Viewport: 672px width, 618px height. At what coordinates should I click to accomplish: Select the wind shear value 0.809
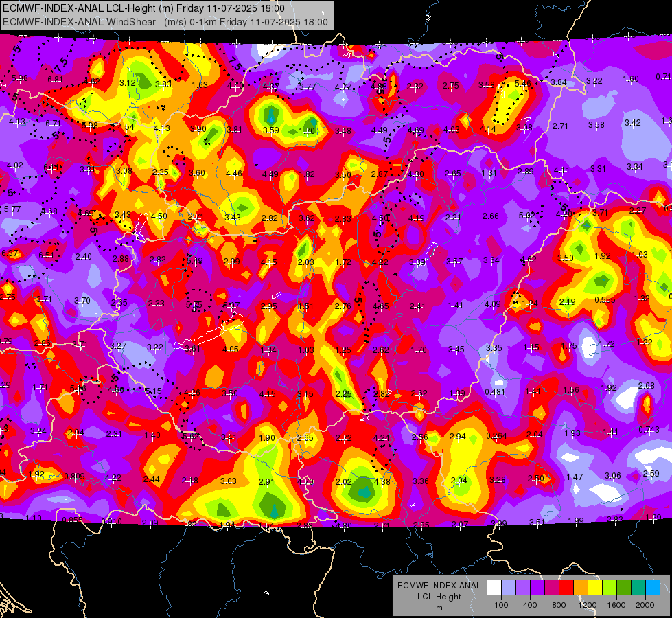[x=74, y=476]
